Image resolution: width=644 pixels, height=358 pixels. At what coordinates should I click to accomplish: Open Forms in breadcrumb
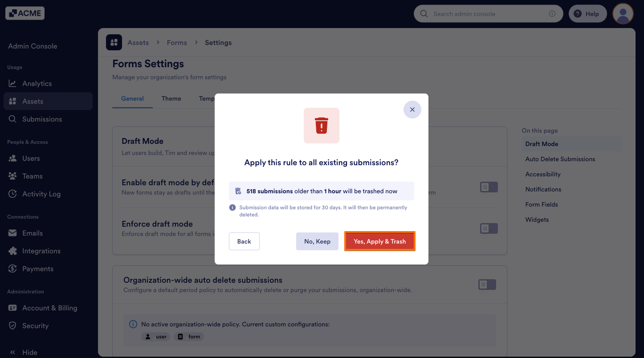pos(177,42)
